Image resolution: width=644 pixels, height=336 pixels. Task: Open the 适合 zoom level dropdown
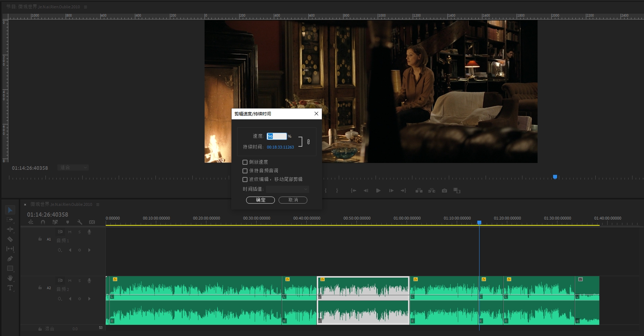73,168
